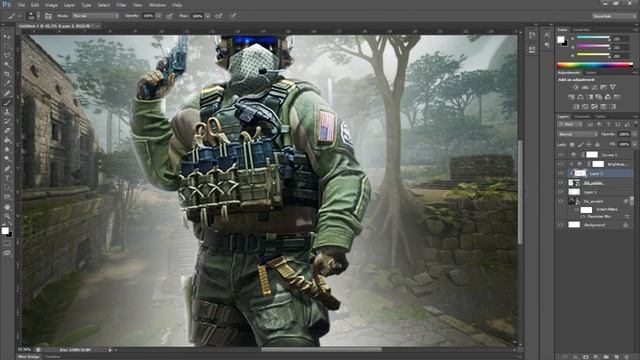Image resolution: width=640 pixels, height=360 pixels.
Task: Adjust the magenta color slider
Action: 593,47
